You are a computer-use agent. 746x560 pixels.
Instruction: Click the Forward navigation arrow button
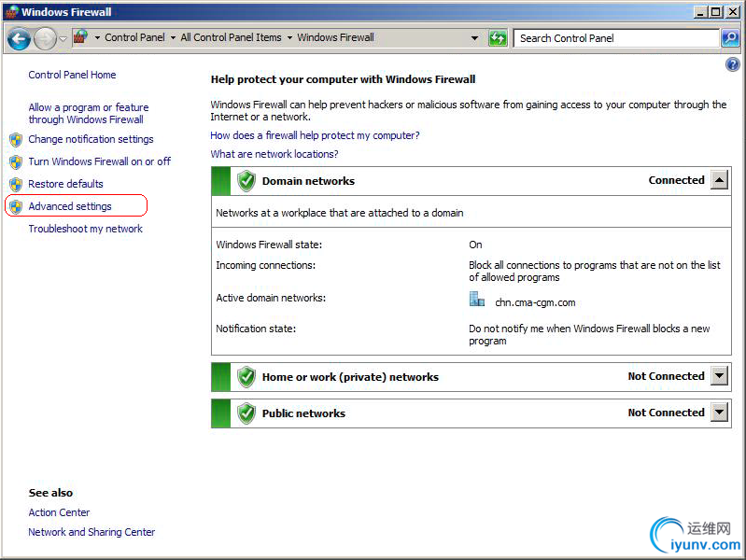[45, 38]
